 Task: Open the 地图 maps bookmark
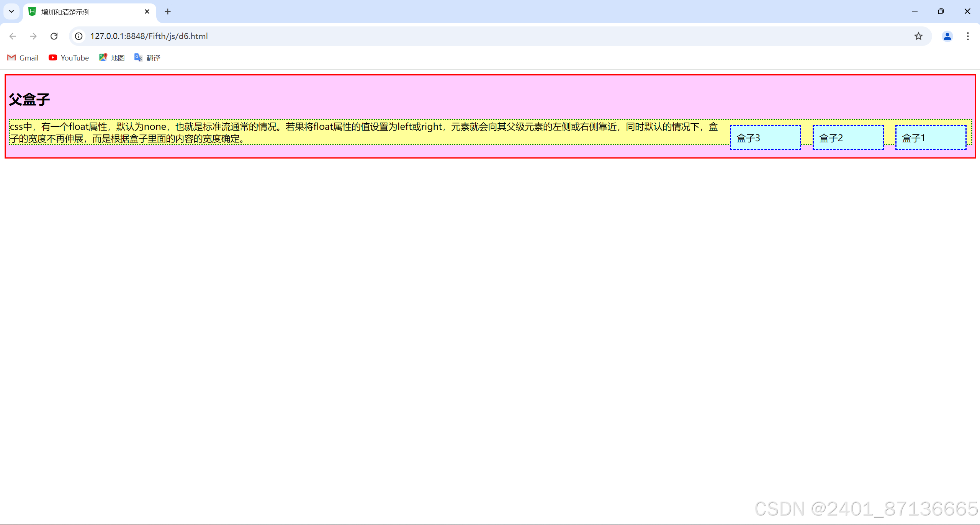(x=112, y=58)
